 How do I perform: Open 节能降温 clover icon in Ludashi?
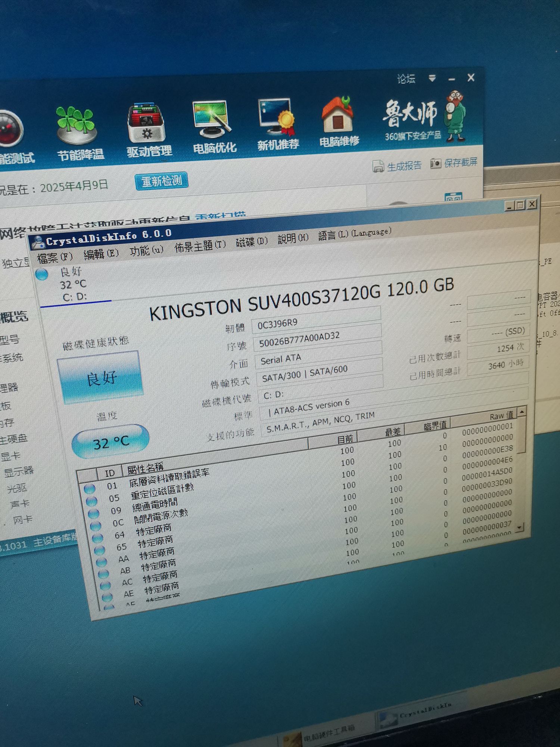click(77, 124)
